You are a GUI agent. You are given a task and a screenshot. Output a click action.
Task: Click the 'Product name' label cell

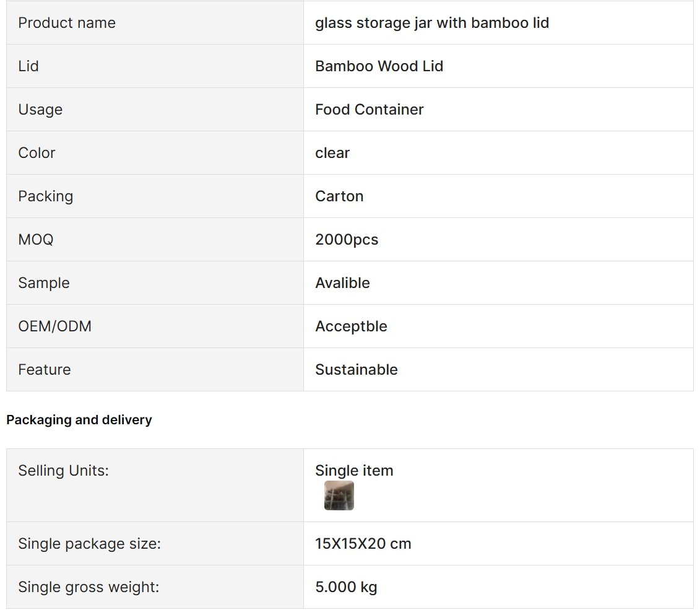pyautogui.click(x=155, y=23)
